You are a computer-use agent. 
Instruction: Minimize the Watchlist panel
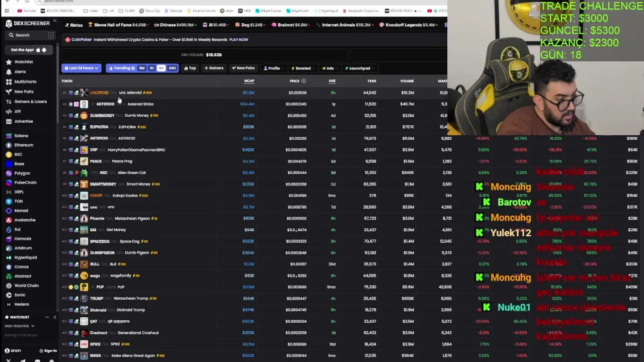[x=47, y=317]
